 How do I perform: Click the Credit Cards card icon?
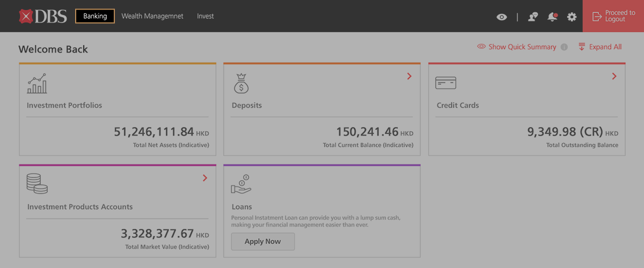click(445, 83)
